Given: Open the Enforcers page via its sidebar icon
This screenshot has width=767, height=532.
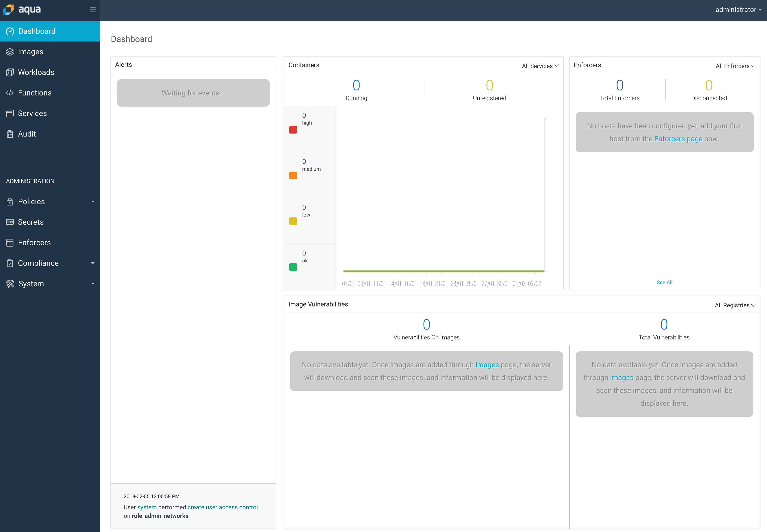Looking at the screenshot, I should click(10, 242).
